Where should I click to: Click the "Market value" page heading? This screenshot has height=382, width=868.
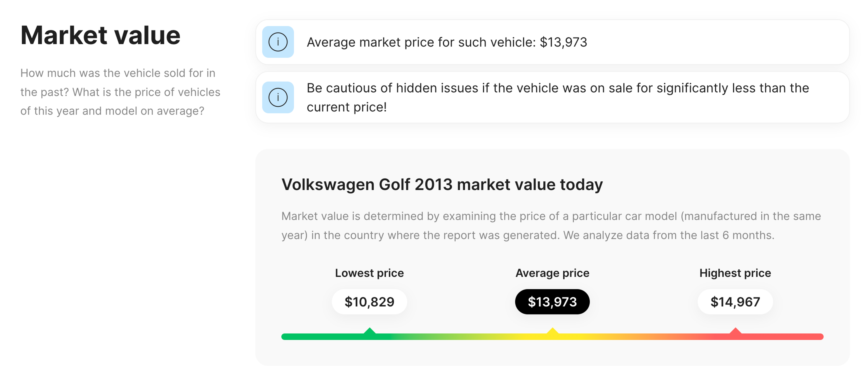click(x=100, y=35)
